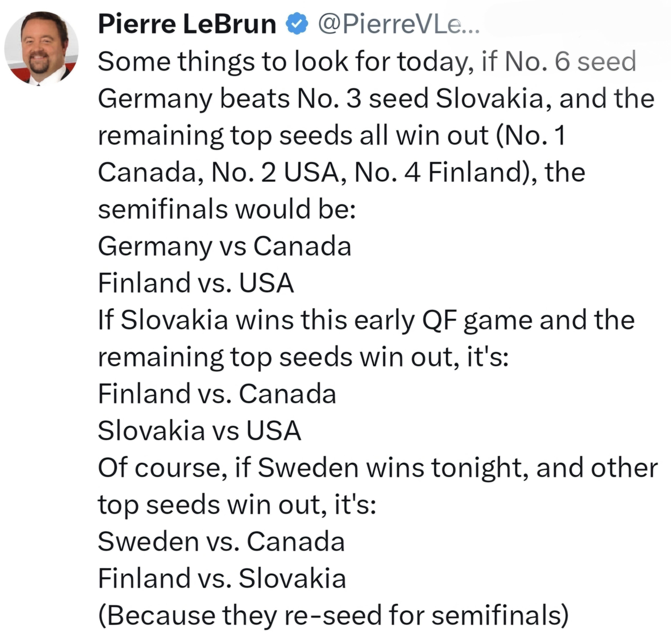The width and height of the screenshot is (671, 644).
Task: Click the 'remaining top seeds all win out' line
Action: point(331,136)
